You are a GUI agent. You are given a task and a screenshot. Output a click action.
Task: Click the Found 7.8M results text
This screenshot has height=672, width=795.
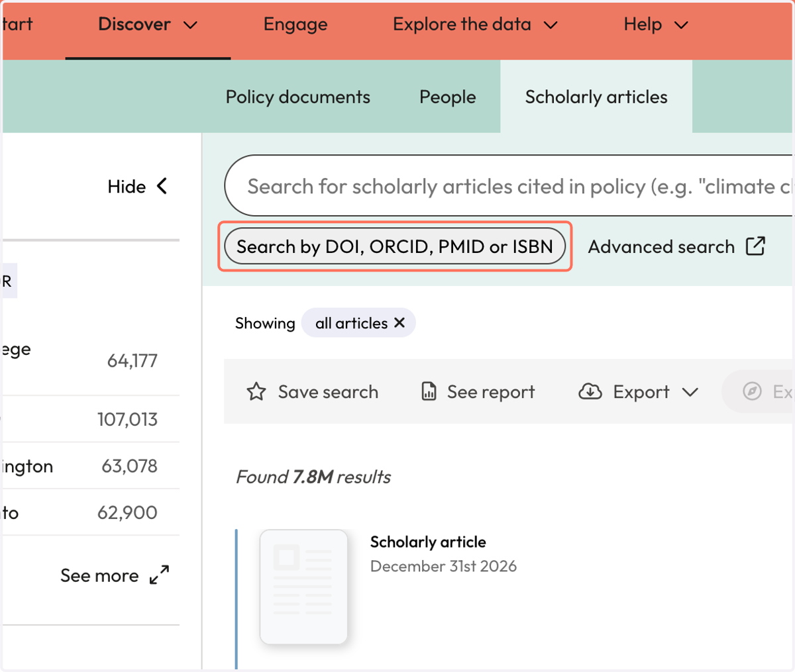(x=313, y=477)
